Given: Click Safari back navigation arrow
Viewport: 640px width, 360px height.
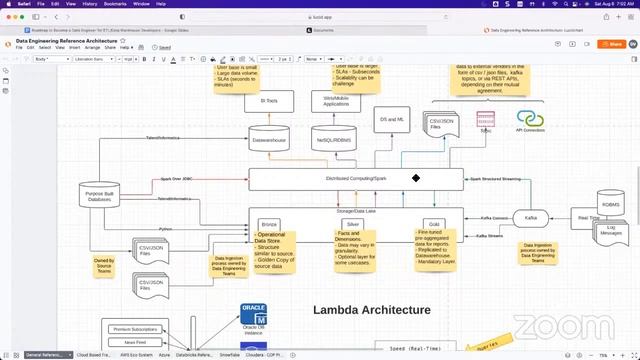Looking at the screenshot, I should click(56, 17).
